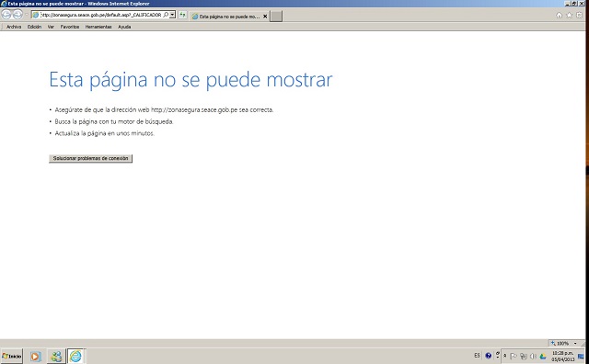Screen dimensions: 589x364
Task: Click the volume speaker tray icon
Action: pyautogui.click(x=533, y=356)
